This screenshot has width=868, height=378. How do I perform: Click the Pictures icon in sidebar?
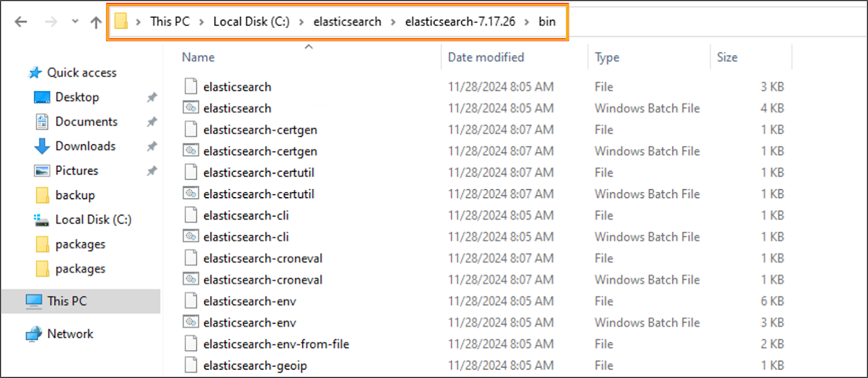[42, 171]
